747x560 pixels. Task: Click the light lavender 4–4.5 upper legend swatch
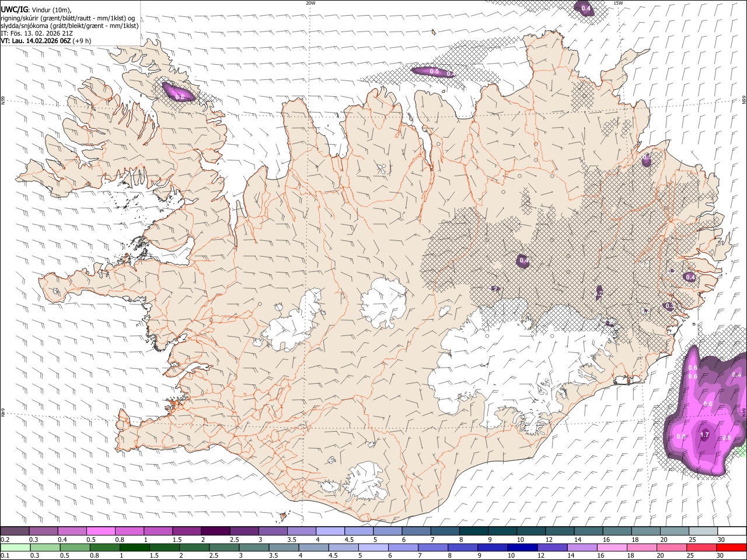coord(330,531)
